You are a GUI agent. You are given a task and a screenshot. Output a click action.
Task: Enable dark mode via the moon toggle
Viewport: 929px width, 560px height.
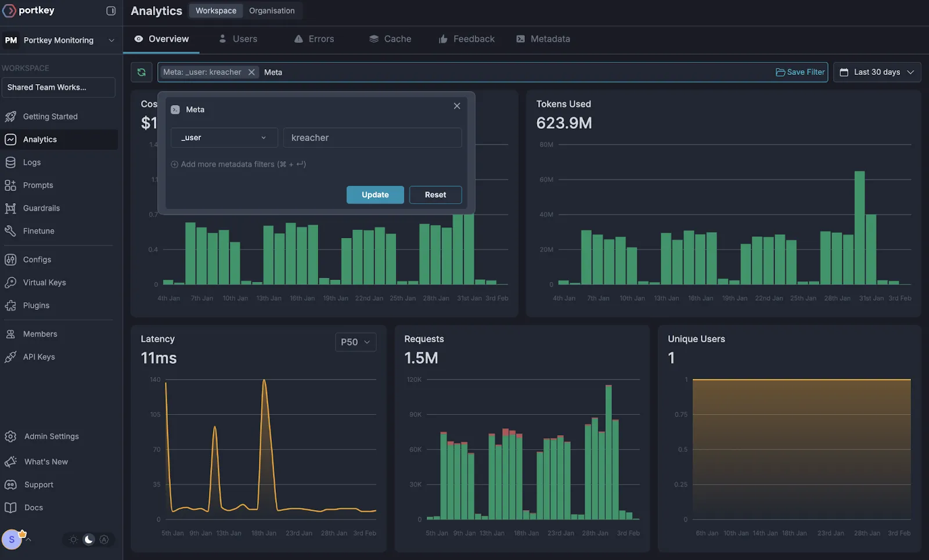[88, 539]
